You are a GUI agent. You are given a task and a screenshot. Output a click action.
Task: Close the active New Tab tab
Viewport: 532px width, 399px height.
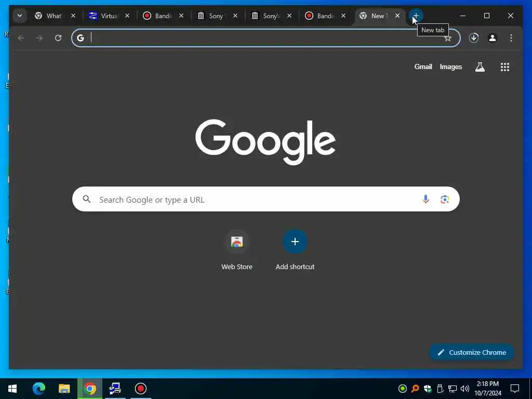pyautogui.click(x=397, y=16)
